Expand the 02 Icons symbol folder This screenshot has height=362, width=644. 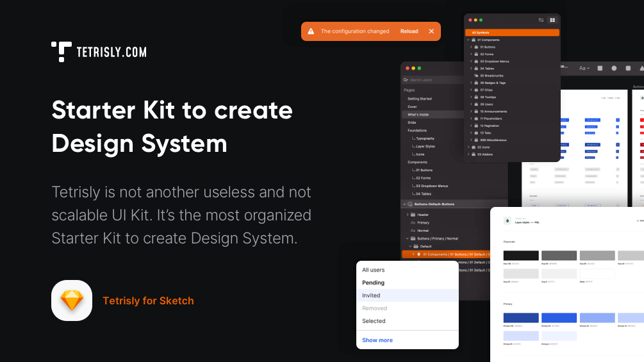pos(468,147)
